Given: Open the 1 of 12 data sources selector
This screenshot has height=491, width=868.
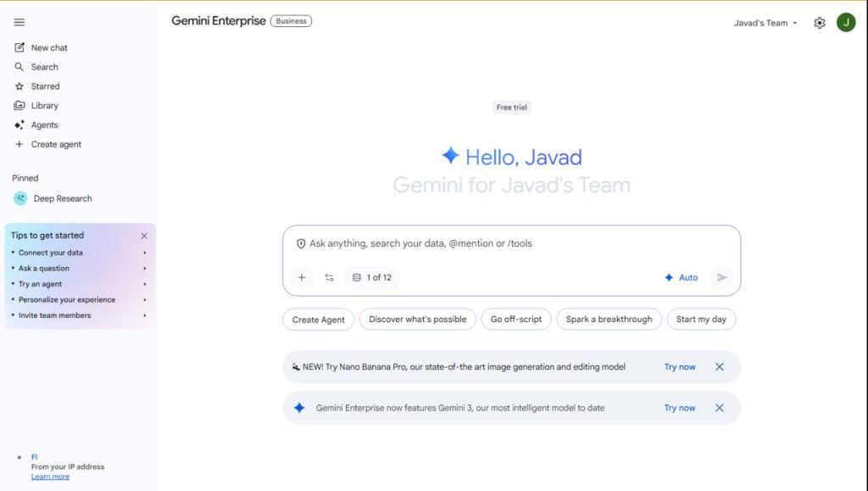Looking at the screenshot, I should coord(372,277).
